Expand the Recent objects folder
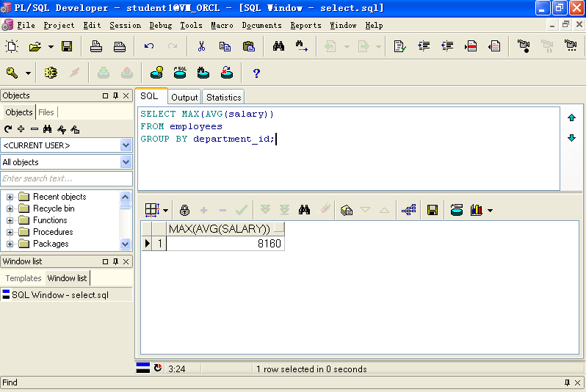Viewport: 586px width, 392px height. coord(10,197)
